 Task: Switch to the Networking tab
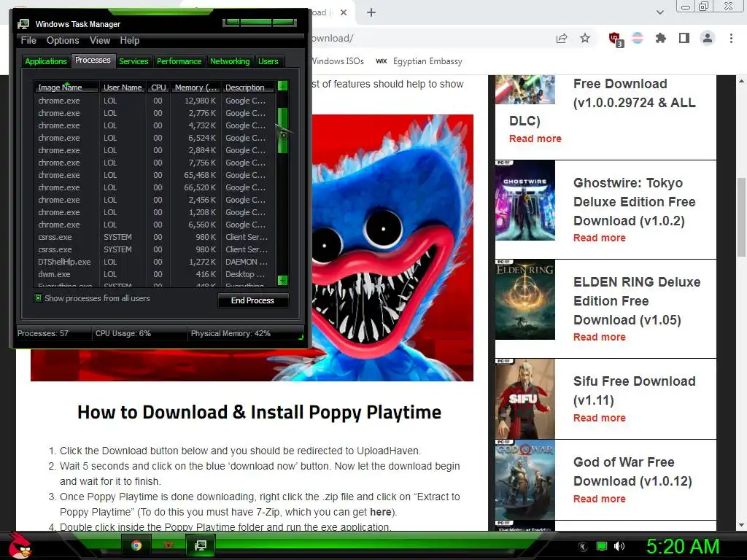point(230,61)
